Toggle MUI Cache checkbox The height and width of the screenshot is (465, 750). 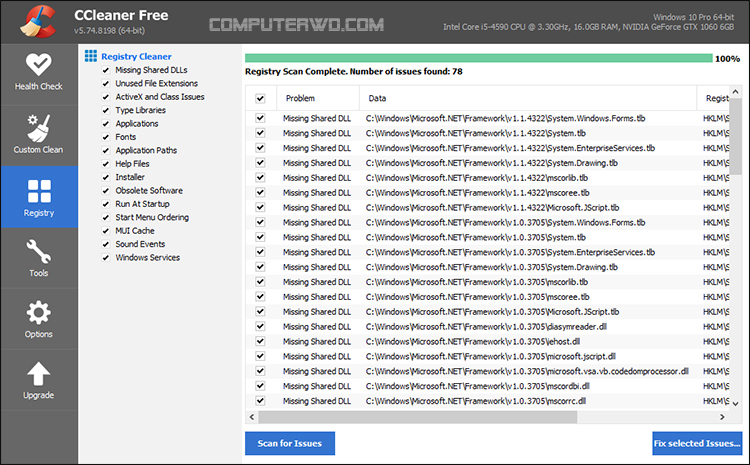pyautogui.click(x=106, y=231)
